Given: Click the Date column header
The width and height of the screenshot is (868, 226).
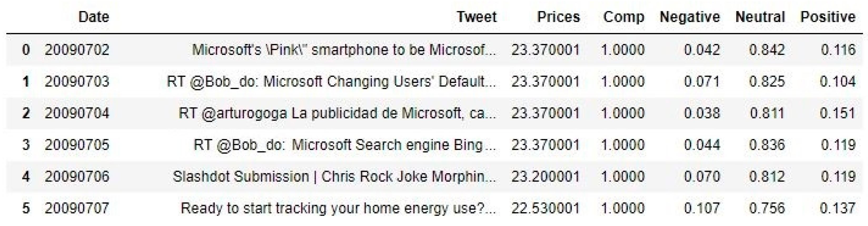Looking at the screenshot, I should tap(94, 17).
